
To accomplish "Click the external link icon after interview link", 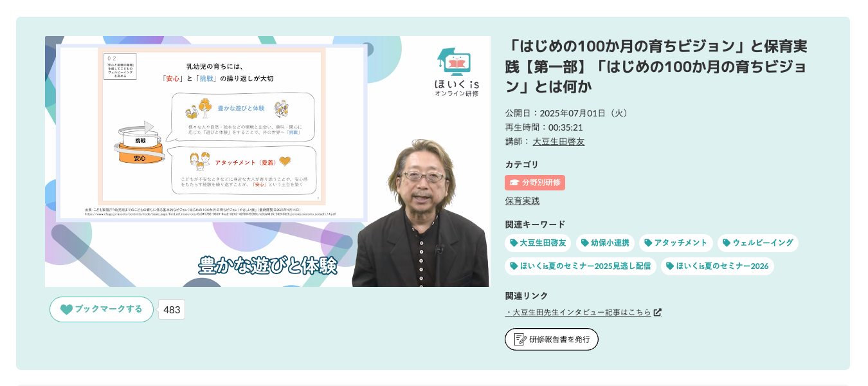I will pyautogui.click(x=657, y=312).
